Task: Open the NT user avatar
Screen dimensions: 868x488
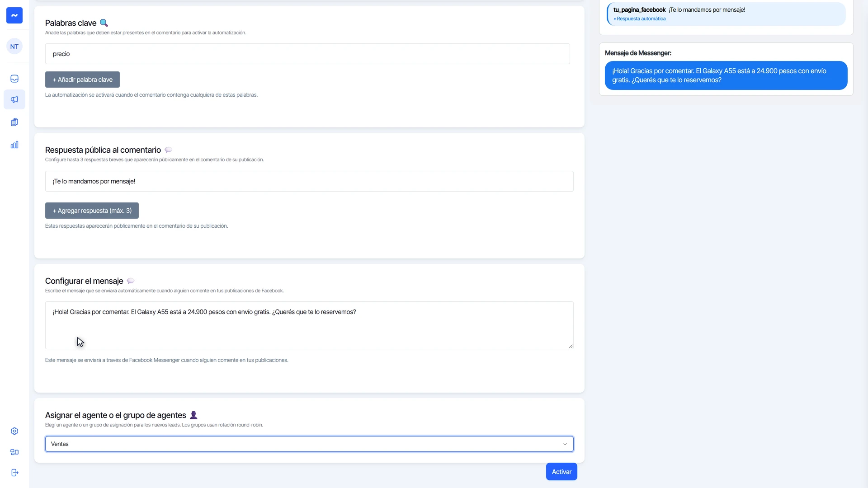Action: 14,47
